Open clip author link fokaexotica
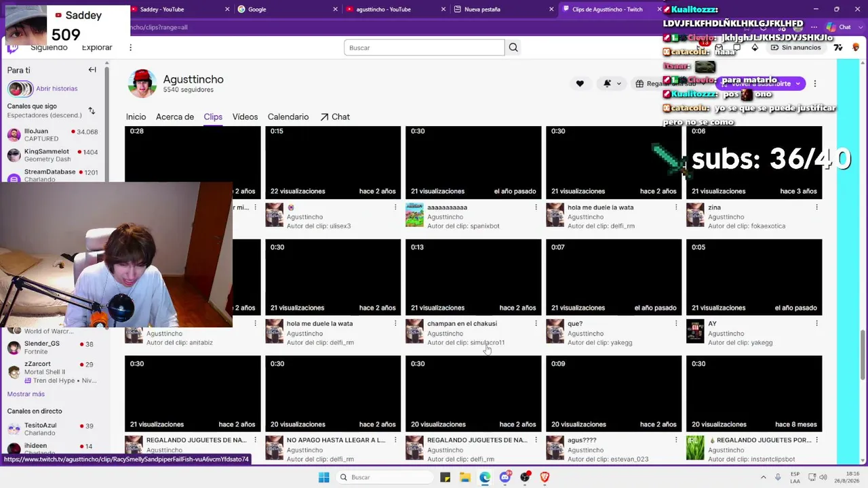 click(768, 226)
